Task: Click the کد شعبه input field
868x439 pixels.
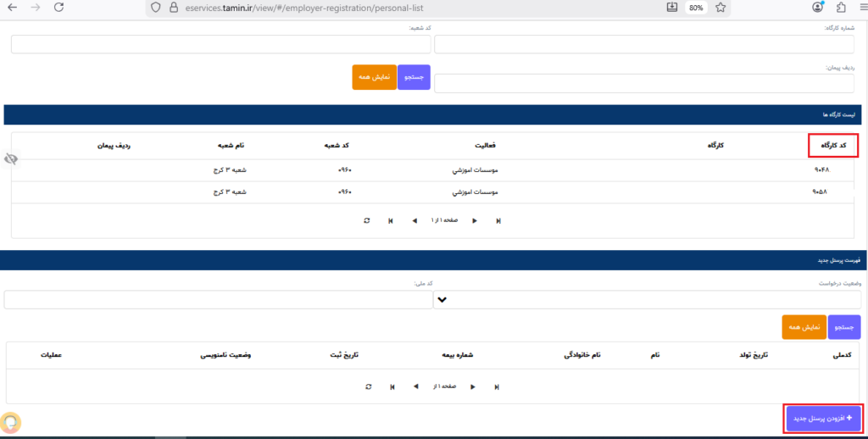Action: tap(221, 44)
